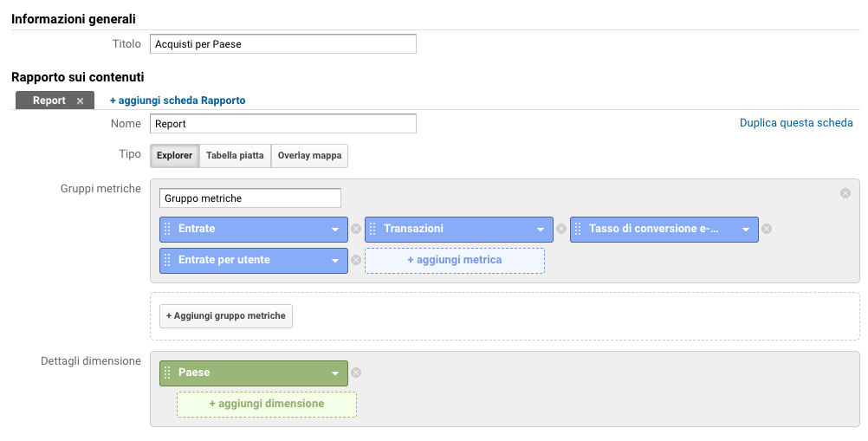
Task: Choose the Overlay mappa type
Action: click(x=309, y=155)
